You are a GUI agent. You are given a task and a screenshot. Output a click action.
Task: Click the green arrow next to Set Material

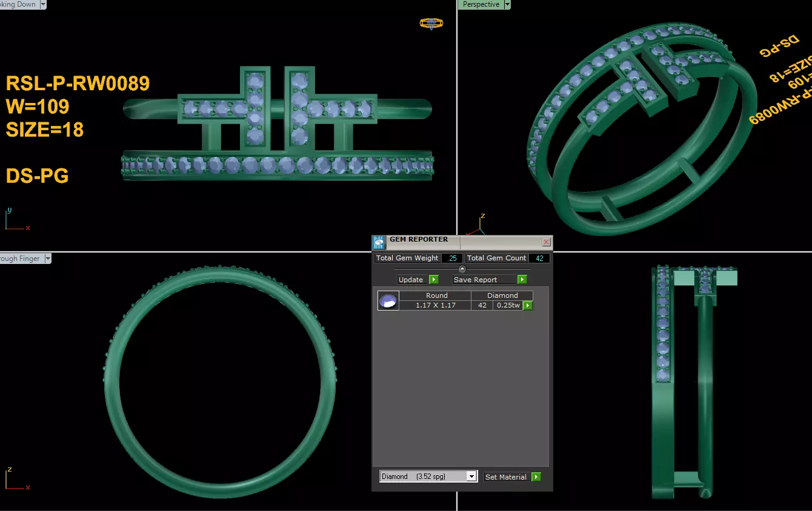point(536,477)
